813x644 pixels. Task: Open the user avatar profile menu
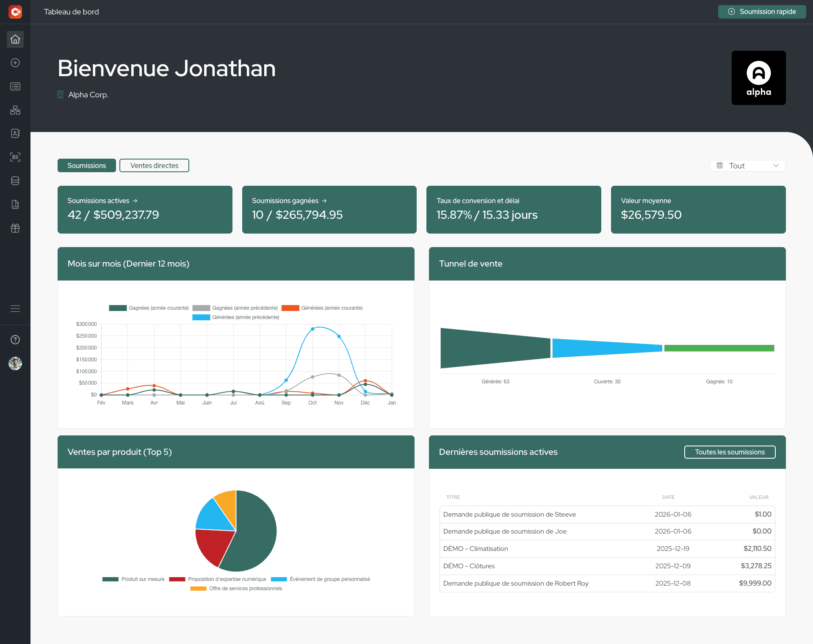15,363
